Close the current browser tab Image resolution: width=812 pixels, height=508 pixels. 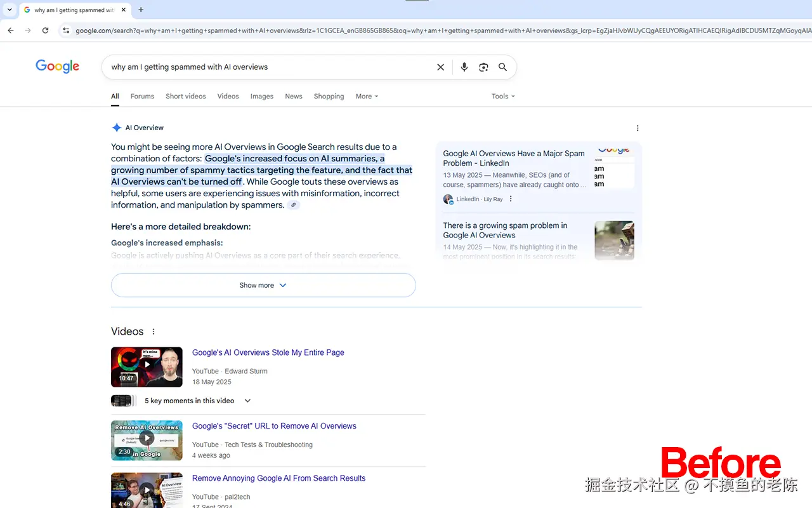[x=124, y=10]
